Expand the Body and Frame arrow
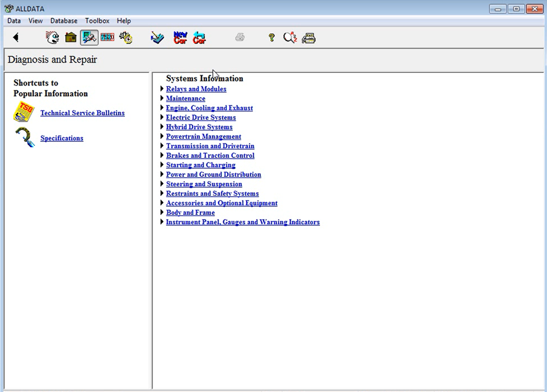The width and height of the screenshot is (547, 392). (162, 212)
